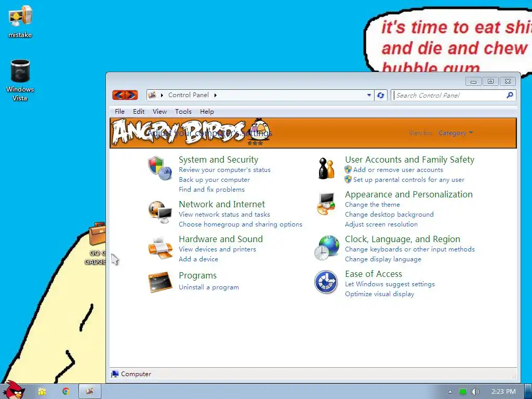
Task: Click the green network tray icon
Action: tap(463, 392)
